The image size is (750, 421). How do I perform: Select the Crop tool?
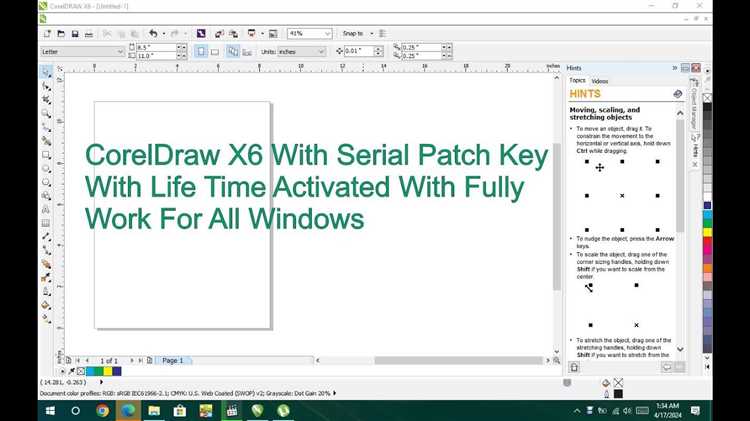tap(46, 100)
